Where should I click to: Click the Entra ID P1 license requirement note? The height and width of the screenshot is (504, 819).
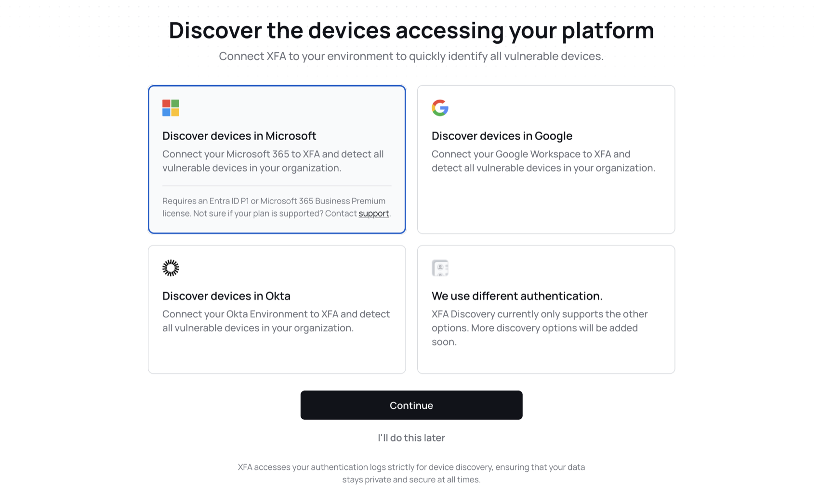(x=277, y=207)
